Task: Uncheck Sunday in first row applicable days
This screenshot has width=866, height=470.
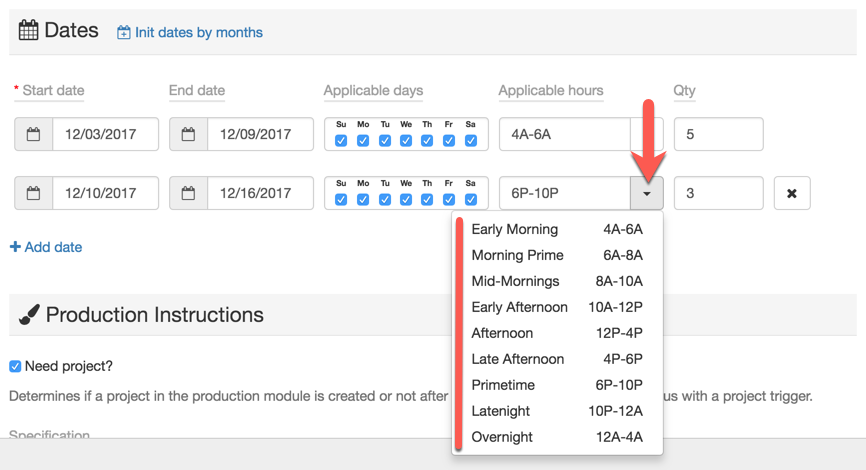Action: tap(341, 141)
